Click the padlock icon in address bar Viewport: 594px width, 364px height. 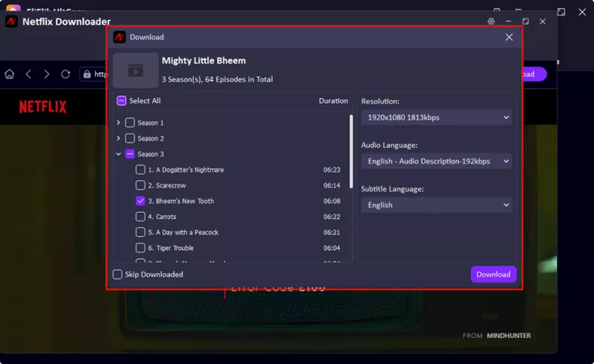[87, 74]
